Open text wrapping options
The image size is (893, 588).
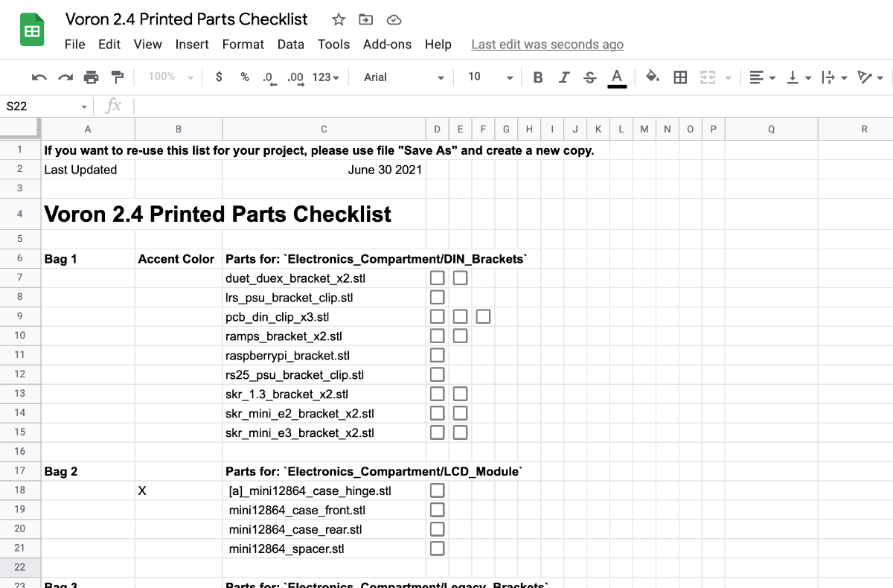pyautogui.click(x=834, y=77)
